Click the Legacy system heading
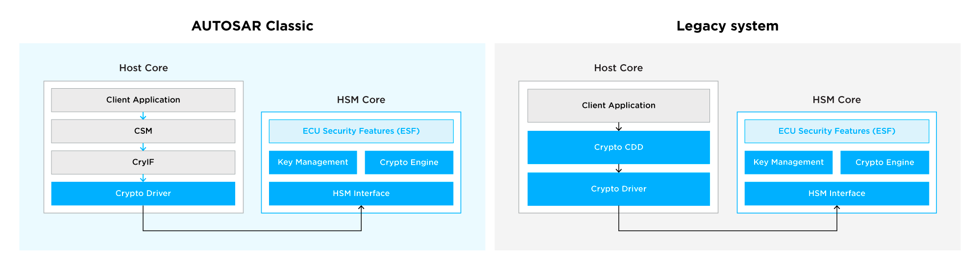 pyautogui.click(x=727, y=26)
